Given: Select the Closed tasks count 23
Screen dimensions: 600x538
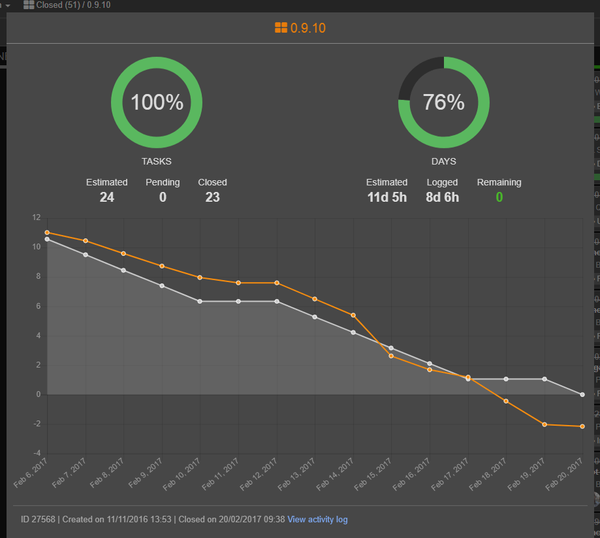Looking at the screenshot, I should (x=212, y=198).
